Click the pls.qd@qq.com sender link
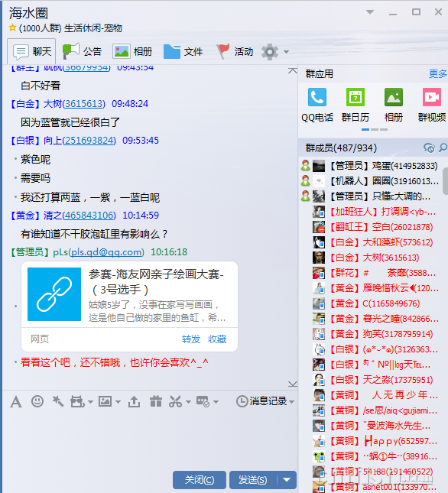448x493 pixels. [106, 252]
